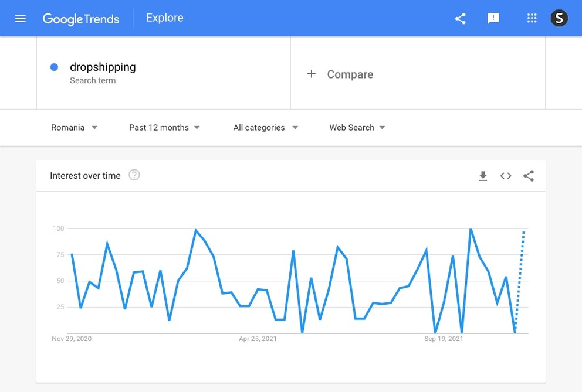Click the share icon in the header
Viewport: 582px width, 392px height.
pyautogui.click(x=461, y=18)
